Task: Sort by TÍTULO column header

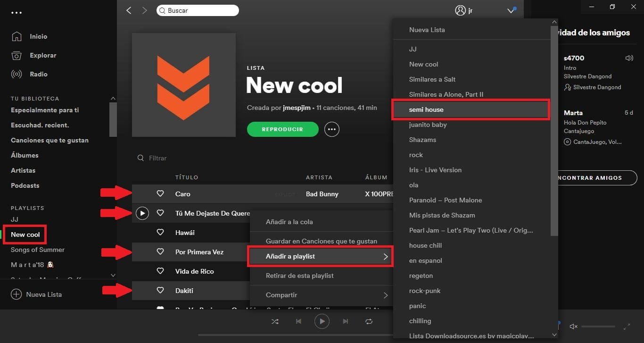Action: click(x=187, y=177)
